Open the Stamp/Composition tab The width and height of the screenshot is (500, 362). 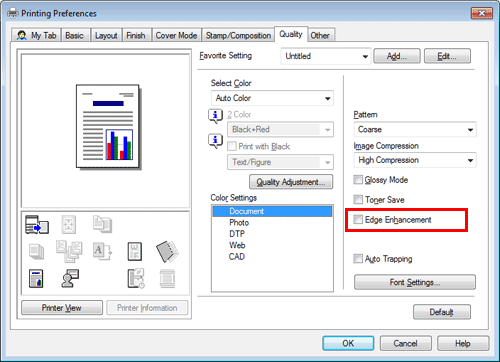(238, 35)
